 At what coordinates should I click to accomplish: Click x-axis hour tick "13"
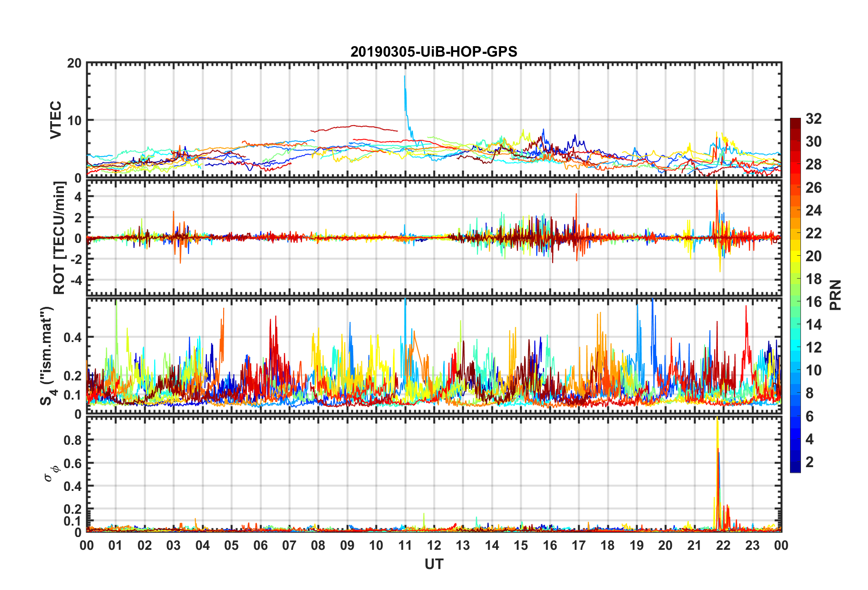tap(463, 545)
